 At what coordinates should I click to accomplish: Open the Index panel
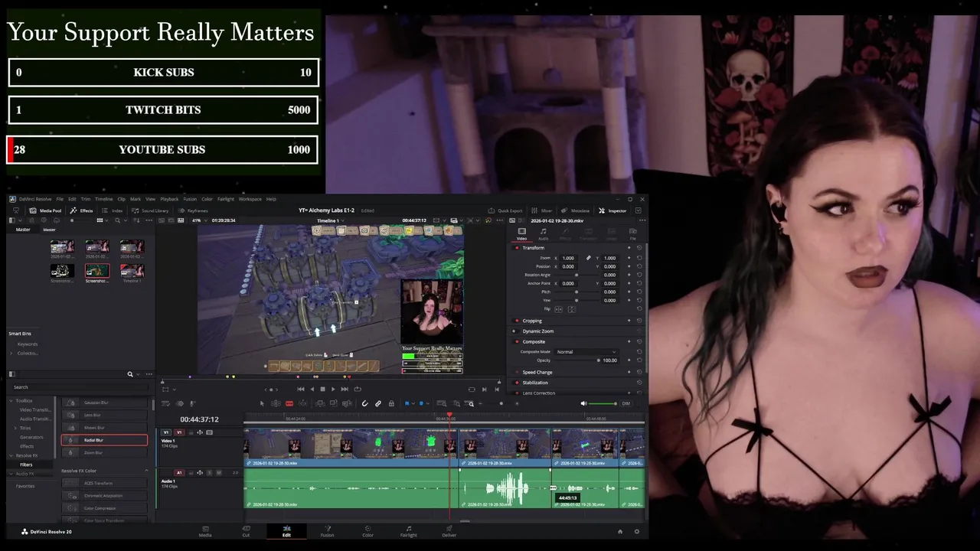[x=113, y=210]
